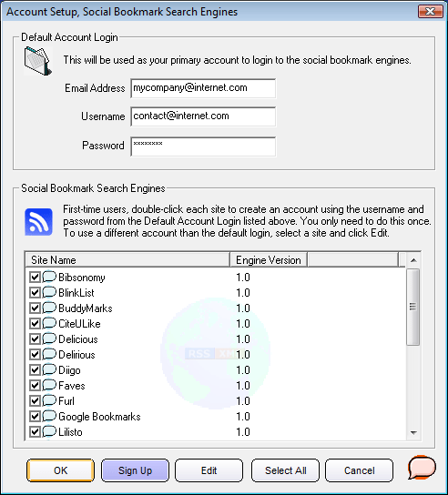Click the Edit button
Image resolution: width=448 pixels, height=495 pixels.
pos(209,470)
